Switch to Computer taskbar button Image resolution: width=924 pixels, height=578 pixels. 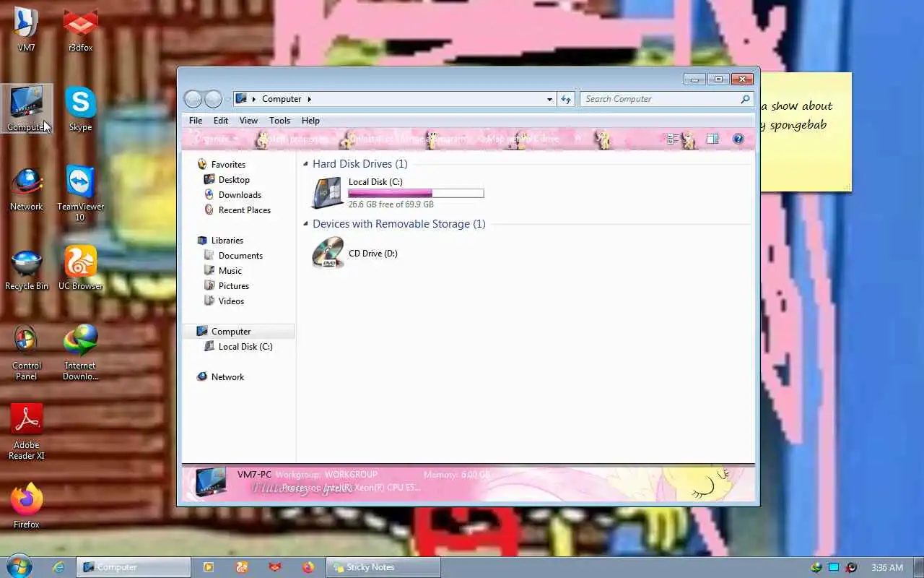click(134, 567)
